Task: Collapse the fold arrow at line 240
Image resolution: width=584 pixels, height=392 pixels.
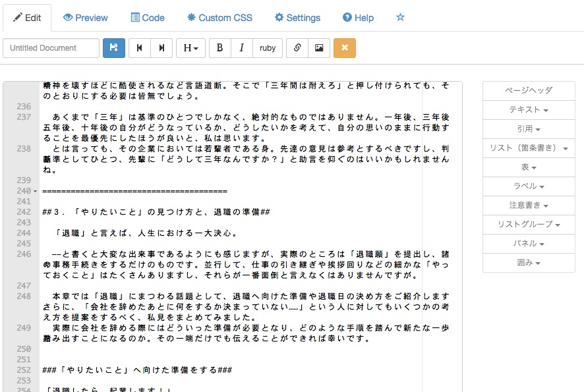Action: [36, 191]
